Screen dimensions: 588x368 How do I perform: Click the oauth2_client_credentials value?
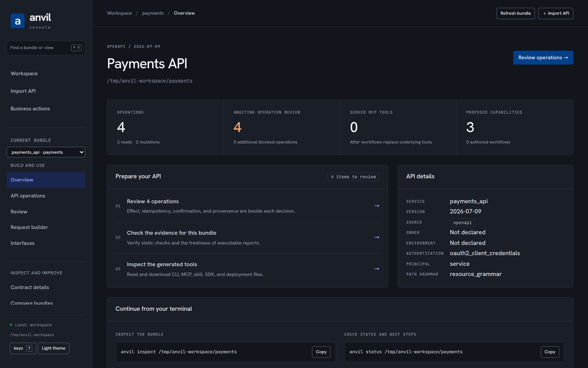pyautogui.click(x=485, y=253)
